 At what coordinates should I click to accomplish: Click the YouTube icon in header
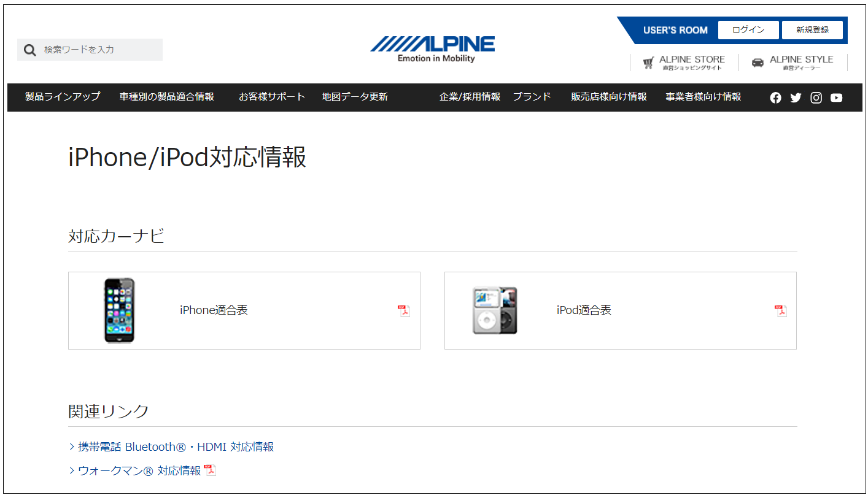pyautogui.click(x=836, y=98)
